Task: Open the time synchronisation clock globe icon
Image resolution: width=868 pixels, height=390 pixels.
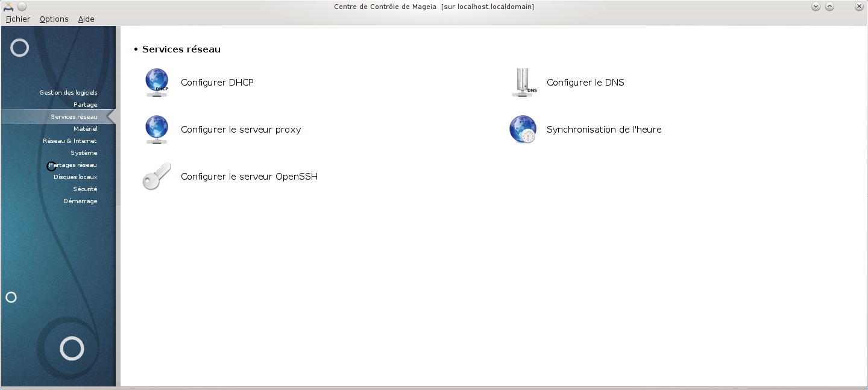Action: [x=523, y=130]
